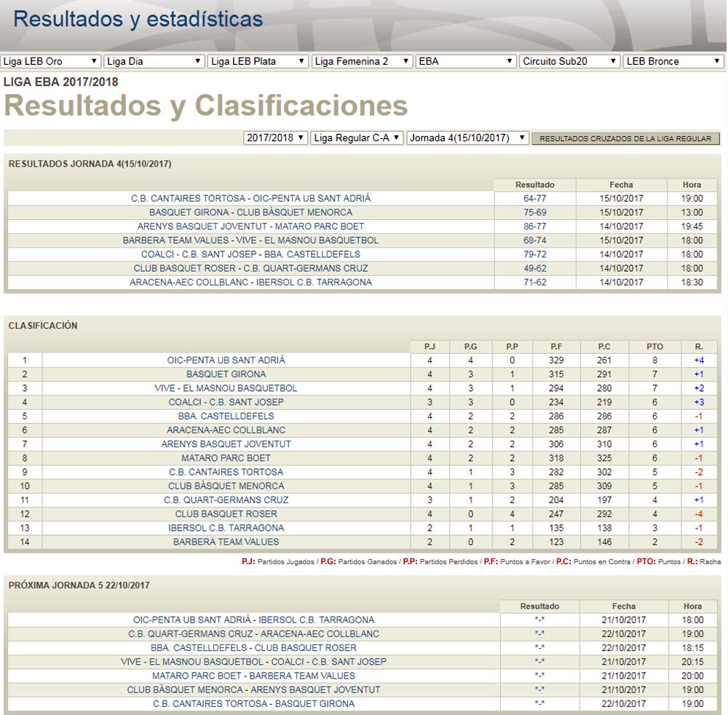
Task: Open the Circuito Sub20 selector
Action: point(569,61)
